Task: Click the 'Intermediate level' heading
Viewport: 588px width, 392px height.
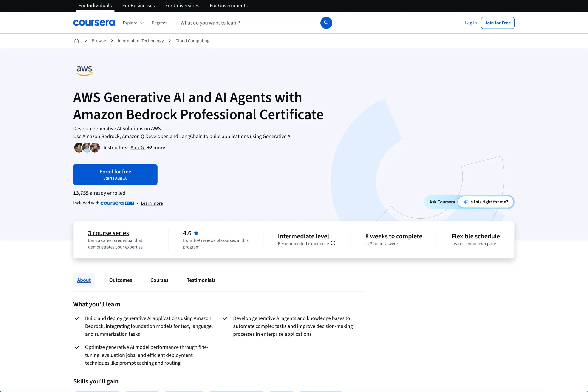Action: pyautogui.click(x=303, y=236)
